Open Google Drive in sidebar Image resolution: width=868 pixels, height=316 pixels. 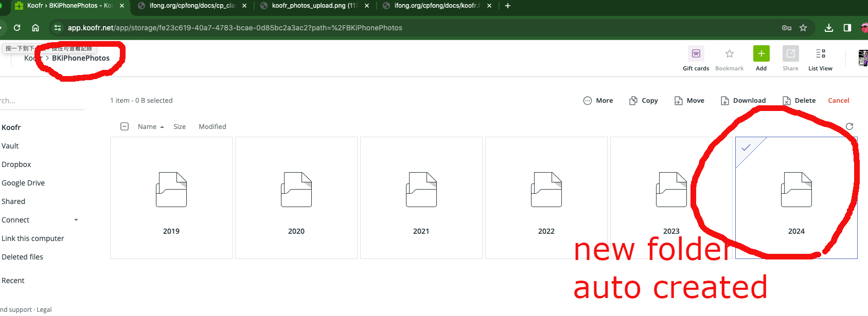23,183
